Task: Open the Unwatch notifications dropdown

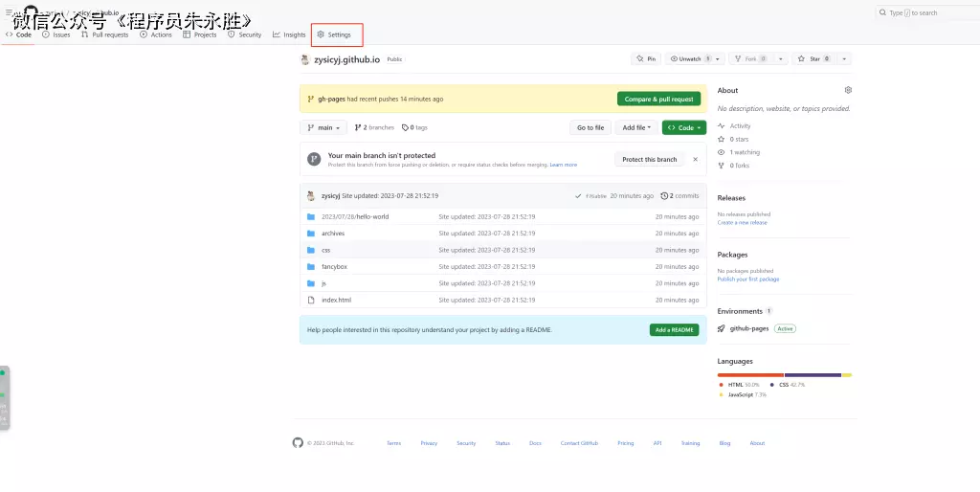Action: click(x=689, y=58)
